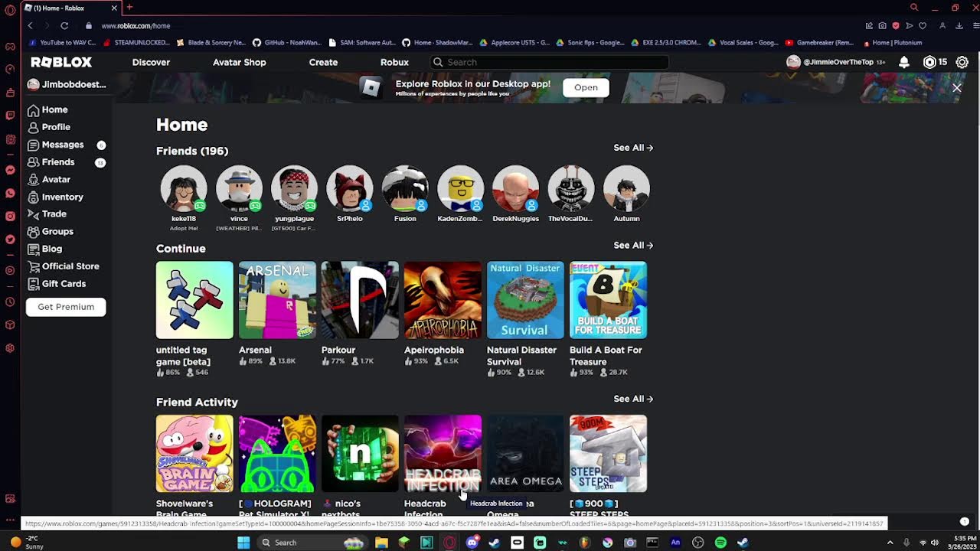980x551 pixels.
Task: Open Apeirophobia game thumbnail
Action: click(443, 300)
